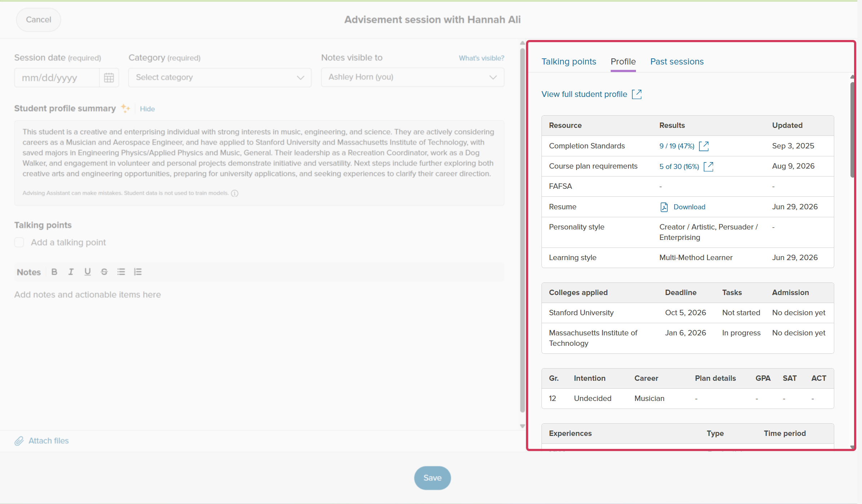This screenshot has height=504, width=862.
Task: Open the What's visible? help link
Action: tap(481, 58)
